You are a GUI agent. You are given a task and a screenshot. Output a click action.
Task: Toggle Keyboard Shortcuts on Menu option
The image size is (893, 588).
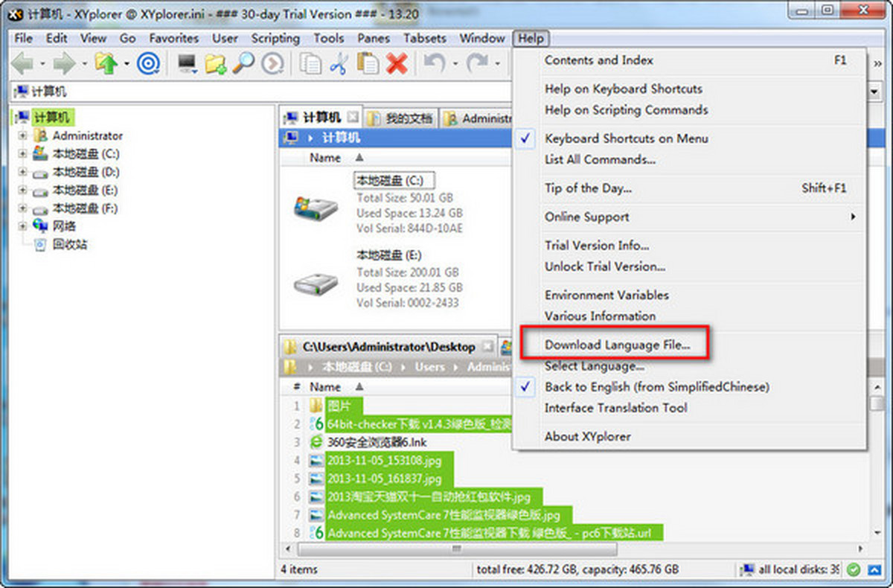(626, 138)
